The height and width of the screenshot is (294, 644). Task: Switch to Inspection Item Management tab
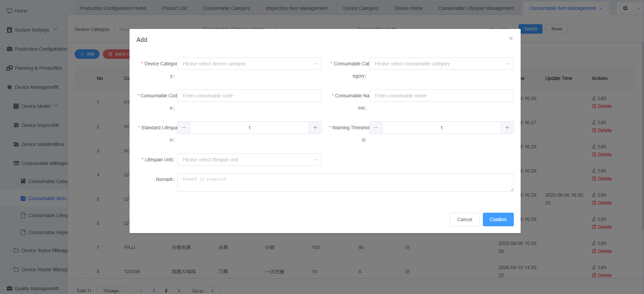296,8
